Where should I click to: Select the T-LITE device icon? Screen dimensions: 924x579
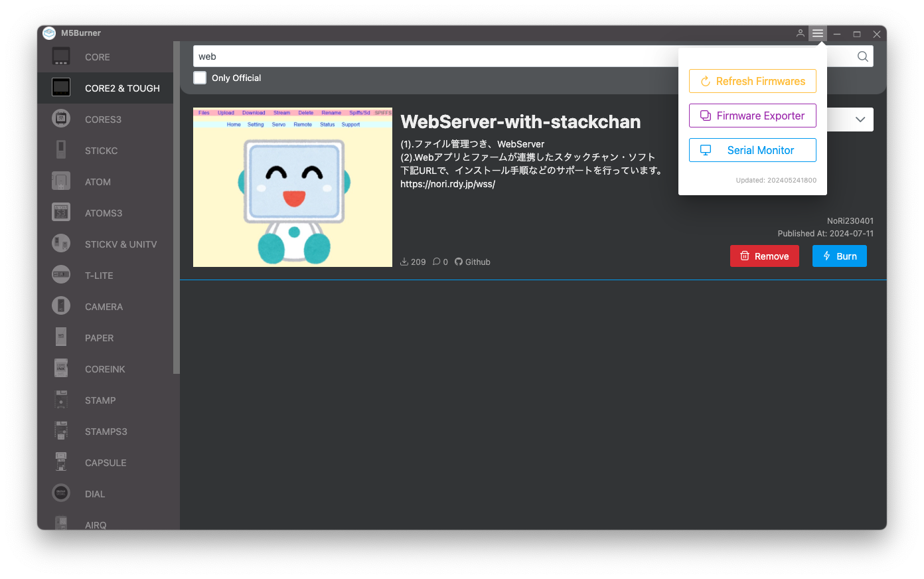coord(61,276)
